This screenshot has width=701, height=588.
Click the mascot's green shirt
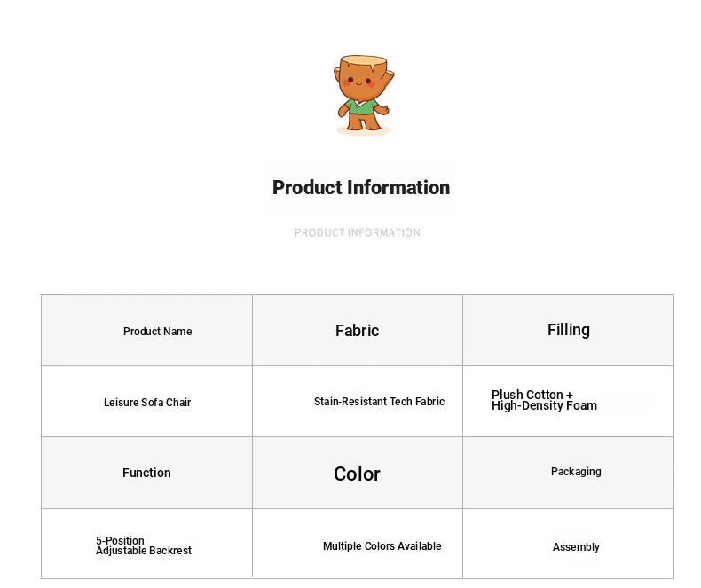pos(361,108)
